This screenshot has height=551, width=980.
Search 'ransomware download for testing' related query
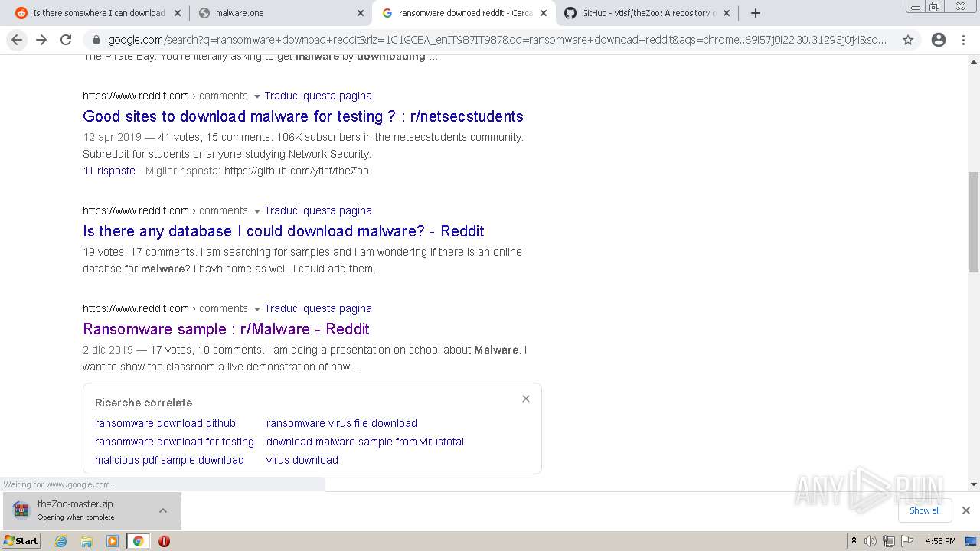[175, 442]
